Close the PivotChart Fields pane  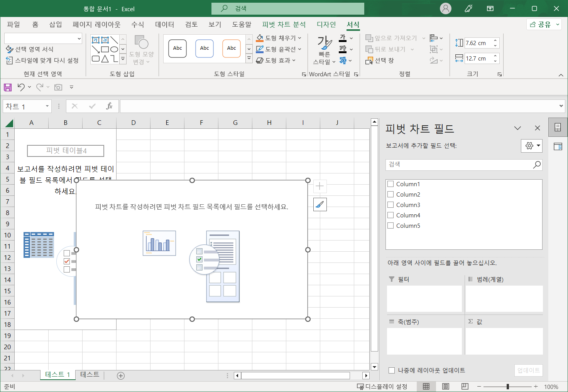pos(538,128)
